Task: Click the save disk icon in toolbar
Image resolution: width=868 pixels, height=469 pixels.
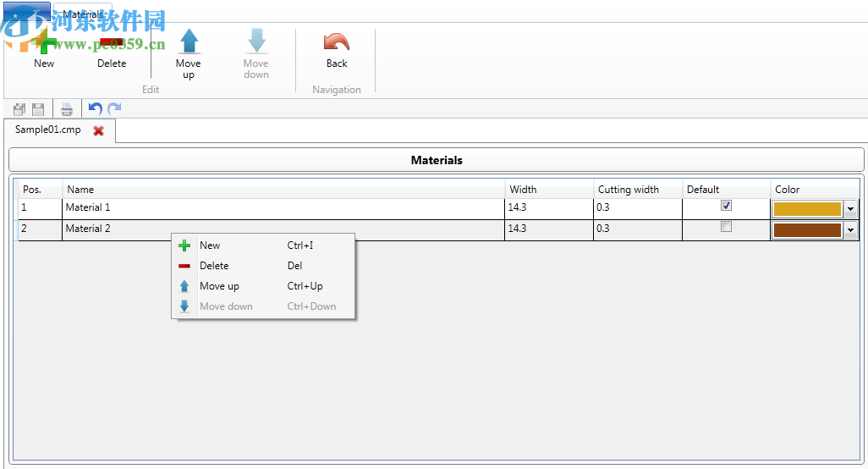Action: pos(38,109)
